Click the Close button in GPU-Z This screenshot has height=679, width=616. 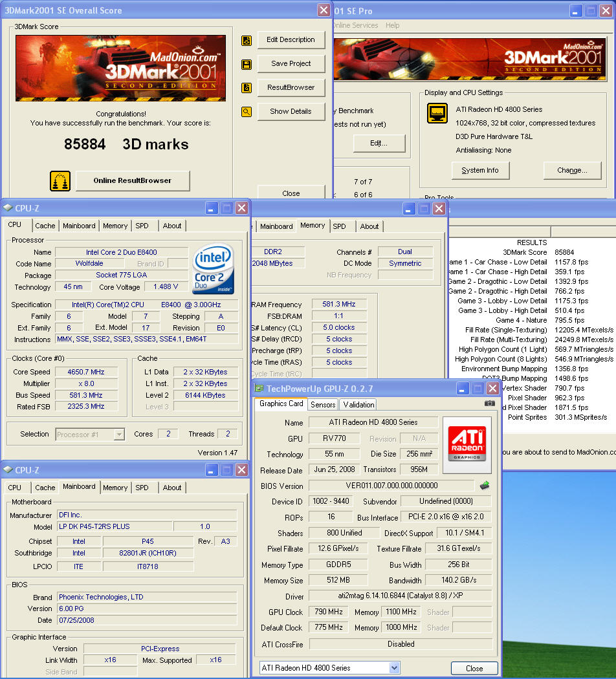[474, 668]
